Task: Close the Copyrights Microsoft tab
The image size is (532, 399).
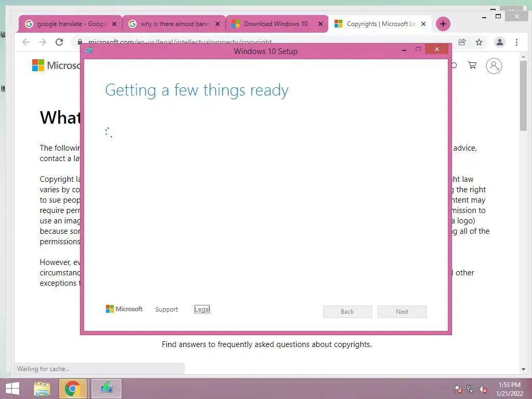Action: click(423, 24)
